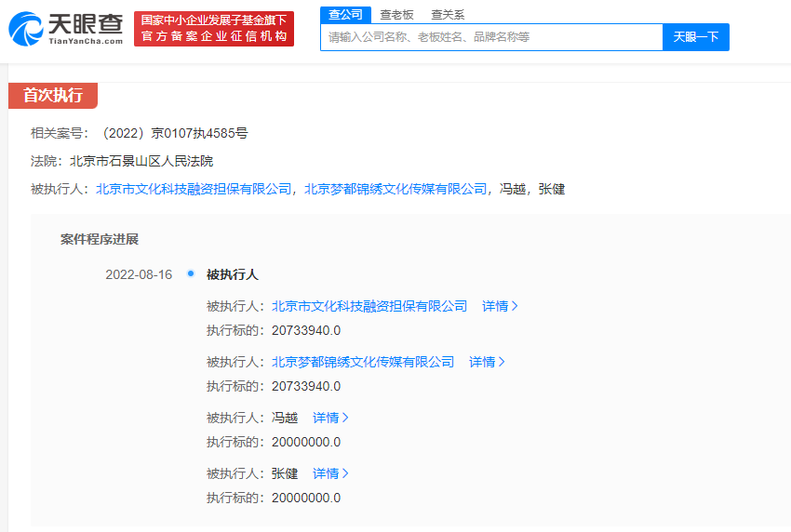Click the 首次执行 red tag
Viewport: 791px width, 532px height.
53,95
